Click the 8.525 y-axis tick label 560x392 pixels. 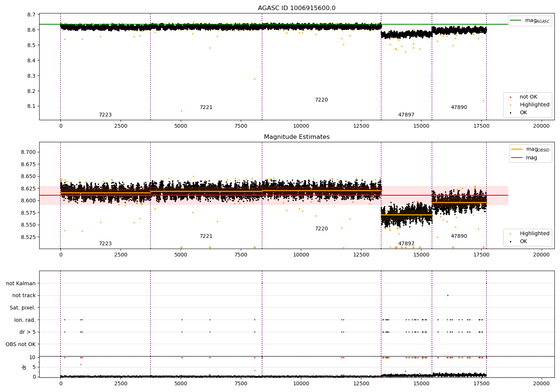(x=29, y=237)
